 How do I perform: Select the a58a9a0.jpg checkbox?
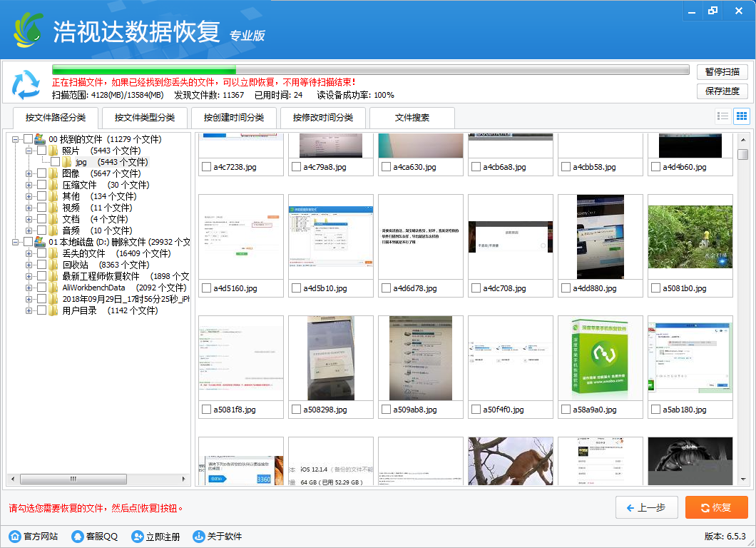(x=566, y=410)
